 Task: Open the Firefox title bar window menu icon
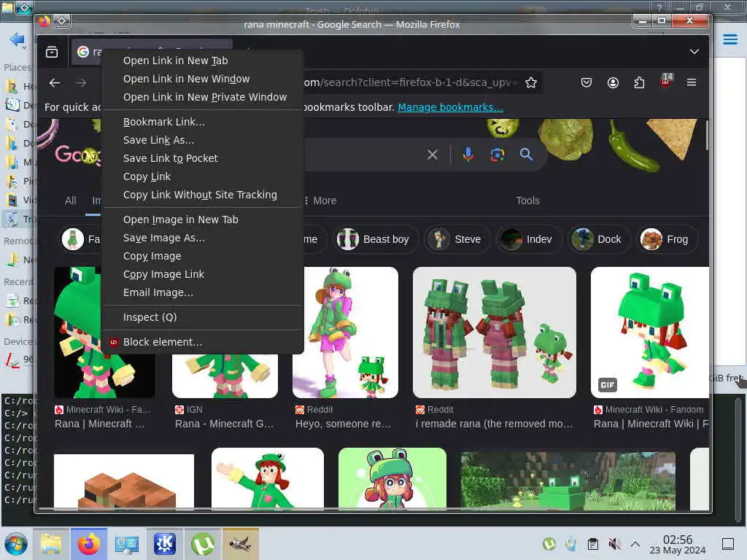(x=61, y=20)
